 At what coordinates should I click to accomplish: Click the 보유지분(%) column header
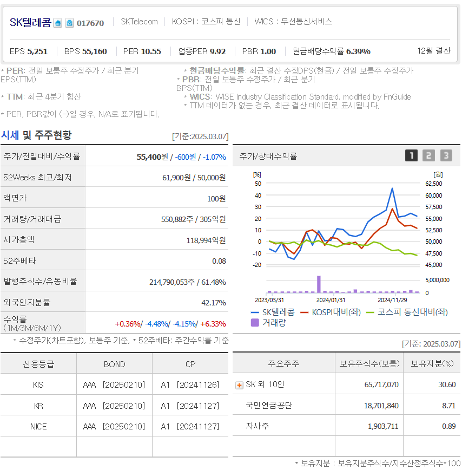click(x=432, y=364)
